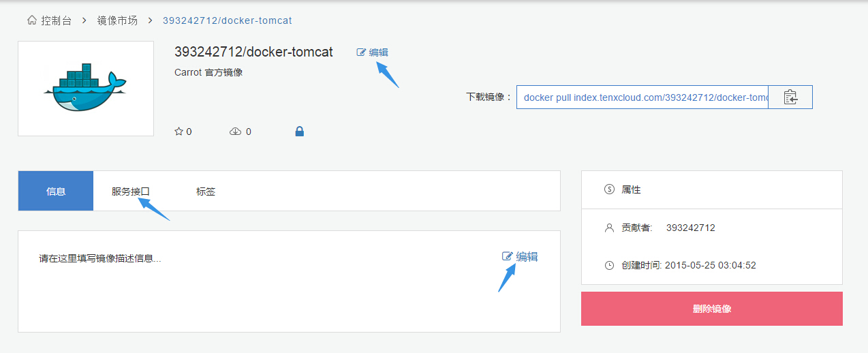
Task: Click 393242712/docker-tomcat breadcrumb link
Action: (227, 20)
